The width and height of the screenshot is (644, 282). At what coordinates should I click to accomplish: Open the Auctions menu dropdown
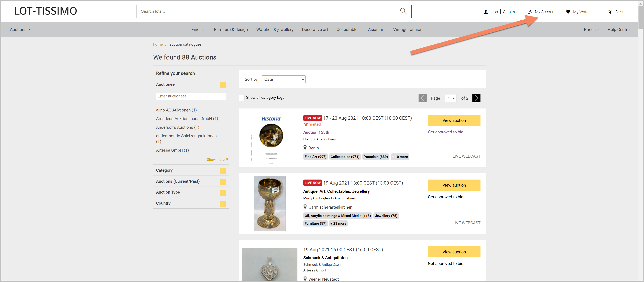[x=20, y=30]
